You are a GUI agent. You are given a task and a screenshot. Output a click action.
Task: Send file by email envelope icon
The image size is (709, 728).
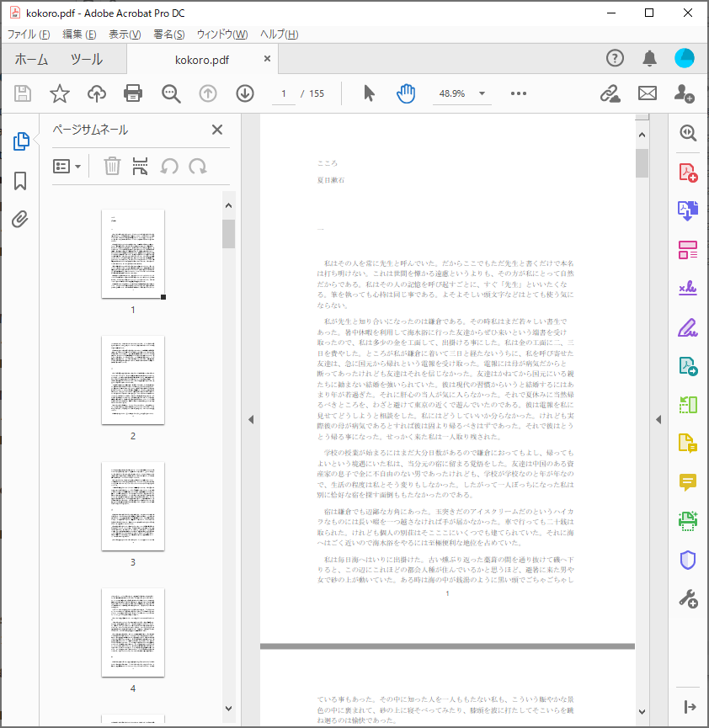point(648,93)
